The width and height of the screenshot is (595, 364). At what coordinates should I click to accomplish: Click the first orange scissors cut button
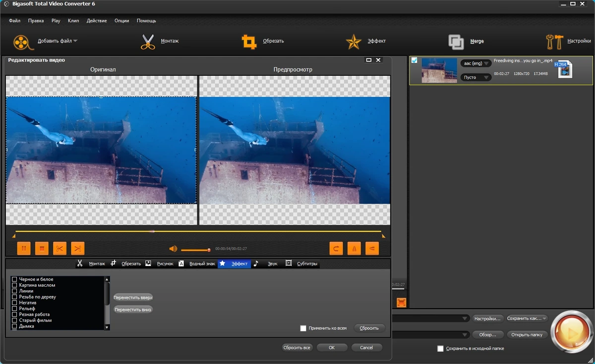coord(59,248)
